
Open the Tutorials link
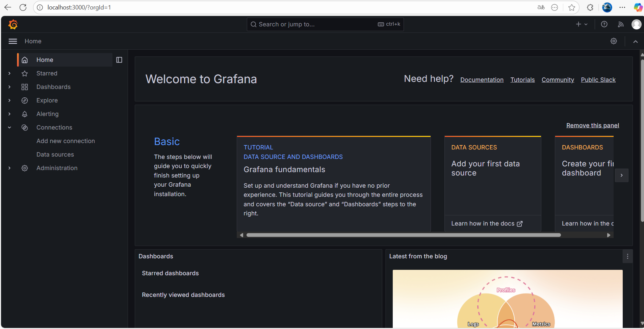(522, 80)
